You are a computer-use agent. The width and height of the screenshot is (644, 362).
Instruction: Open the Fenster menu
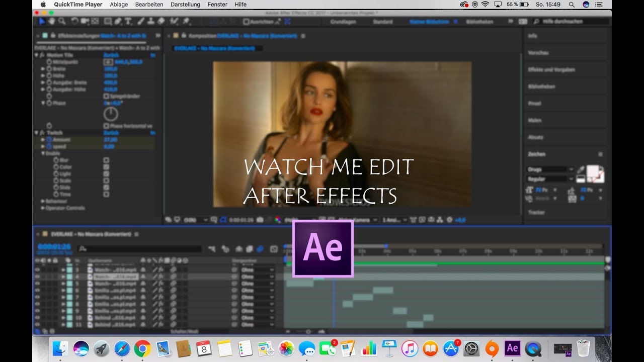217,4
